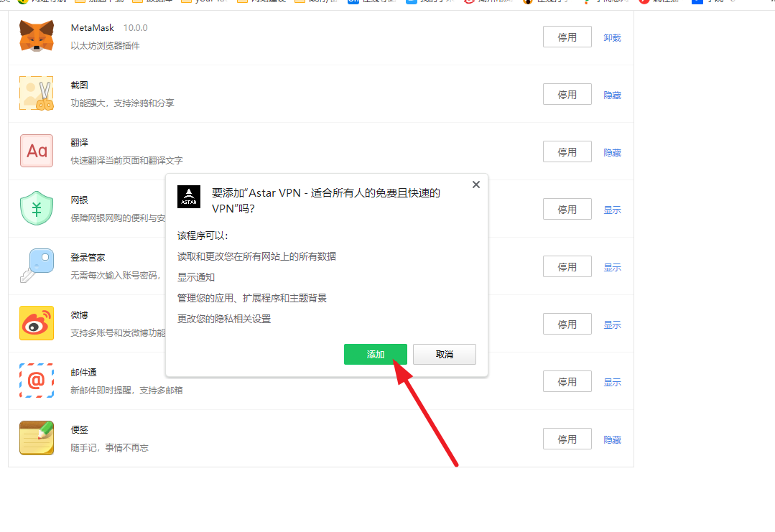Viewport: 775px width, 532px height.
Task: Disable the 登录管家 extension with 停用
Action: [567, 267]
